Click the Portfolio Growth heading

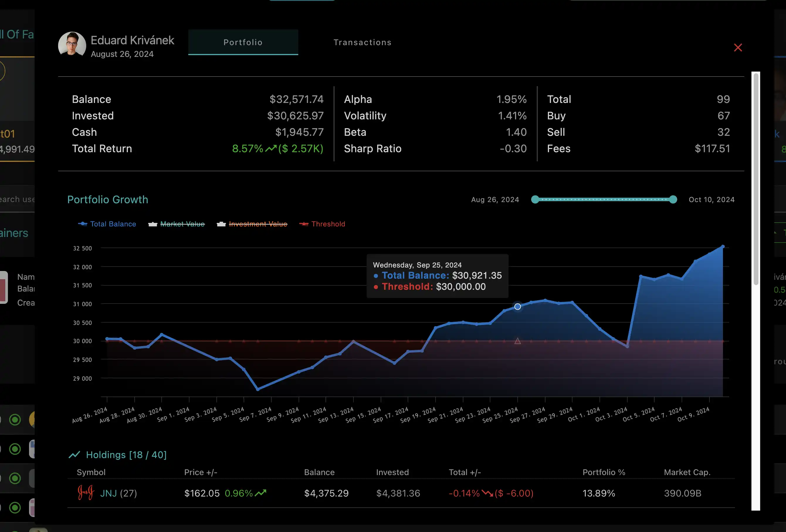tap(108, 199)
